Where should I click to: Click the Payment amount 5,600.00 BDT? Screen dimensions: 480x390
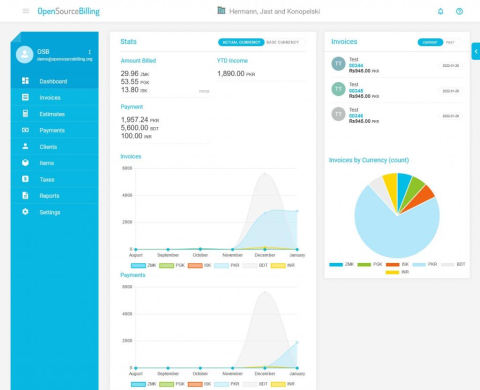pos(140,128)
